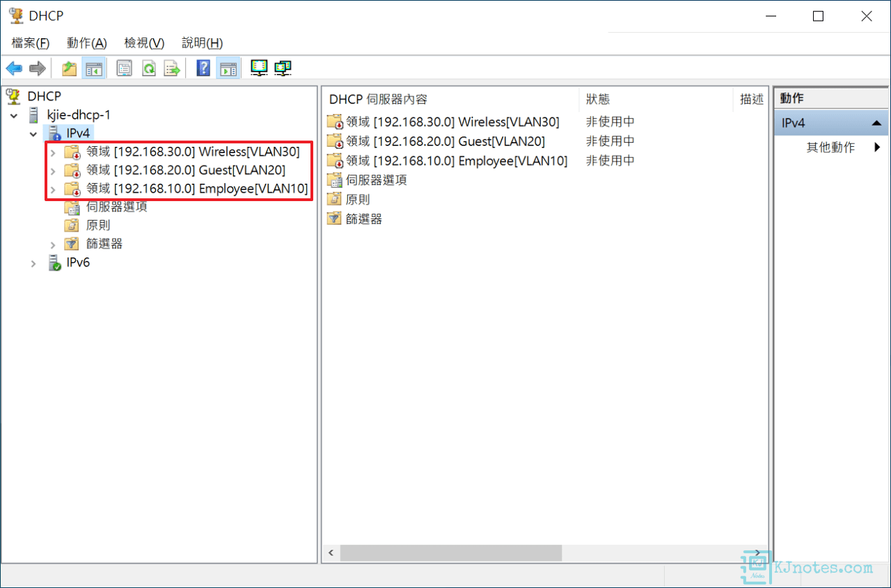Select the IPv4 label in tree

(x=79, y=133)
